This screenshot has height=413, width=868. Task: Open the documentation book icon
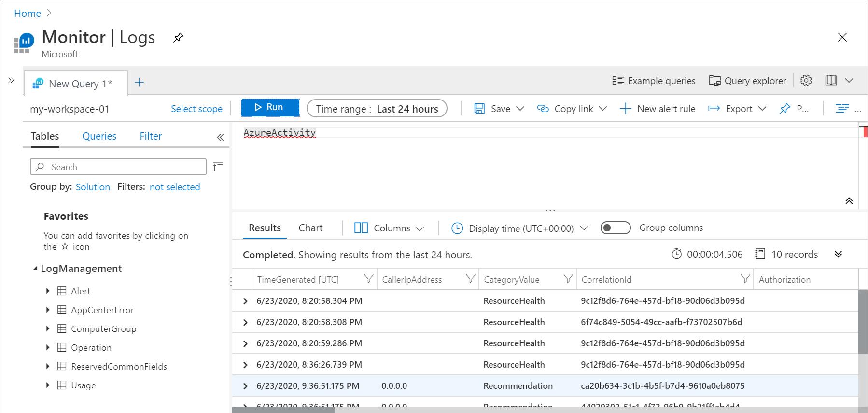coord(831,81)
